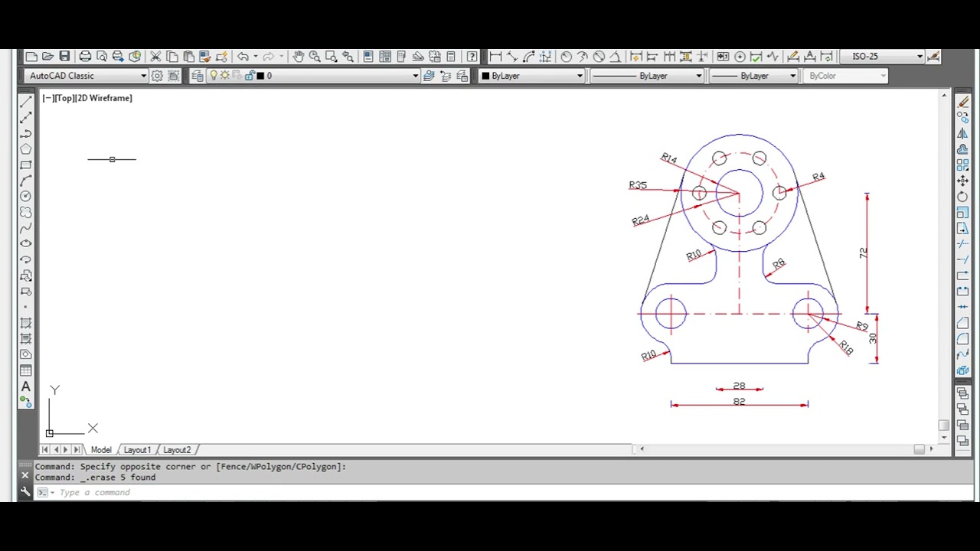
Task: Select the Line draw tool
Action: pos(25,101)
